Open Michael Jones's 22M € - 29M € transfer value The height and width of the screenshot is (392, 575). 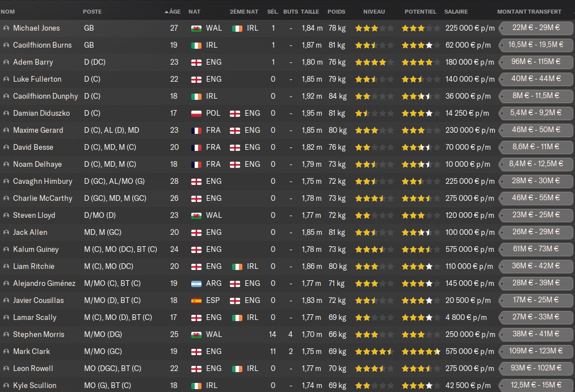pyautogui.click(x=536, y=28)
